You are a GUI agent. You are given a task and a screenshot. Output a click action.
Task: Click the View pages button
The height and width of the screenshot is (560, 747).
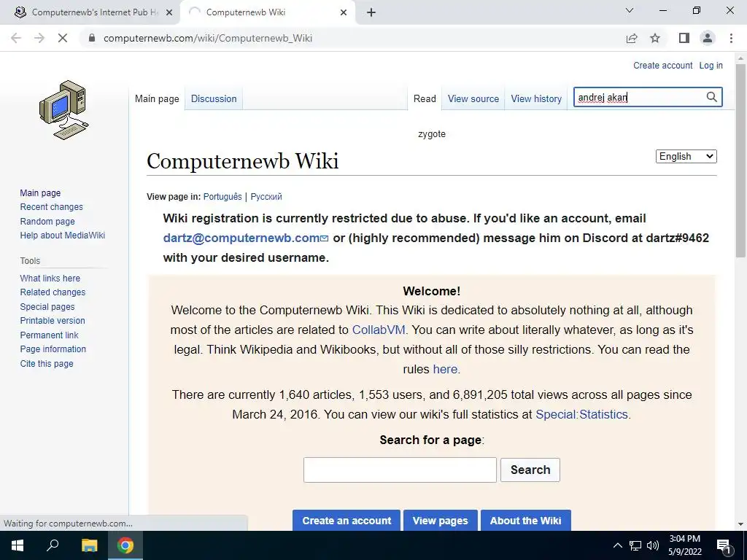coord(440,521)
